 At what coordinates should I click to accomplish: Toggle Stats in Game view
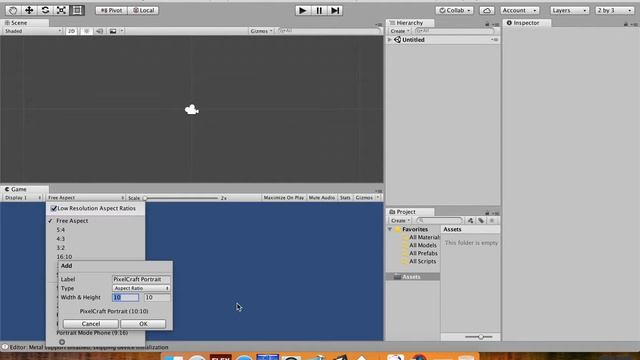click(x=345, y=198)
